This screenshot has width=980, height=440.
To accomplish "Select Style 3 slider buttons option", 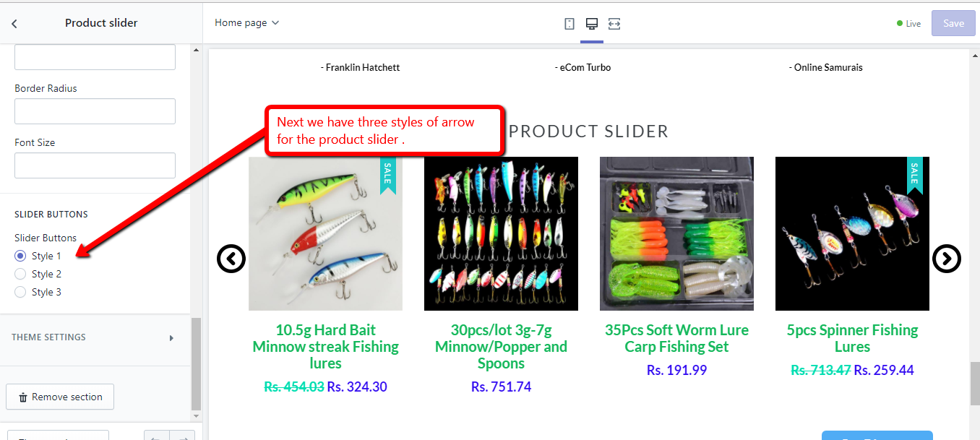I will (20, 292).
